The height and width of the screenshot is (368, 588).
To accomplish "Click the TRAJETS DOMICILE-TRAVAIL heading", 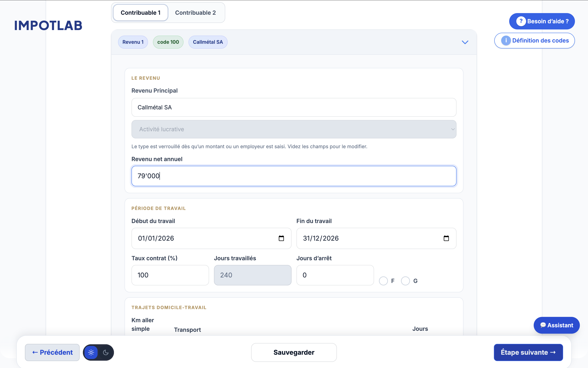I will tap(169, 307).
